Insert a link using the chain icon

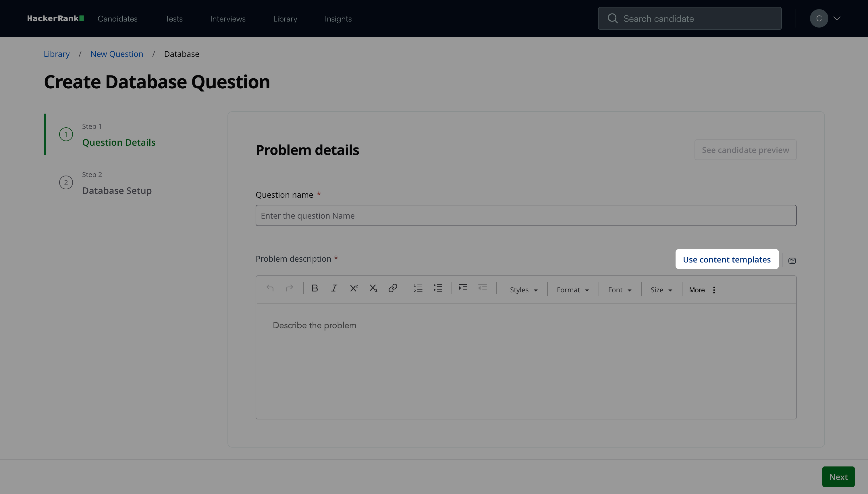click(393, 288)
